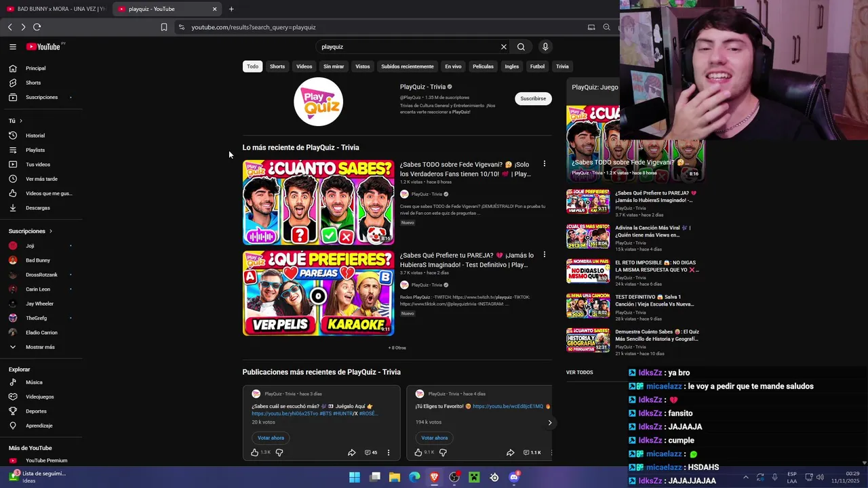Screen dimensions: 868x488
Task: Select the Shorts filter chip
Action: (x=277, y=66)
